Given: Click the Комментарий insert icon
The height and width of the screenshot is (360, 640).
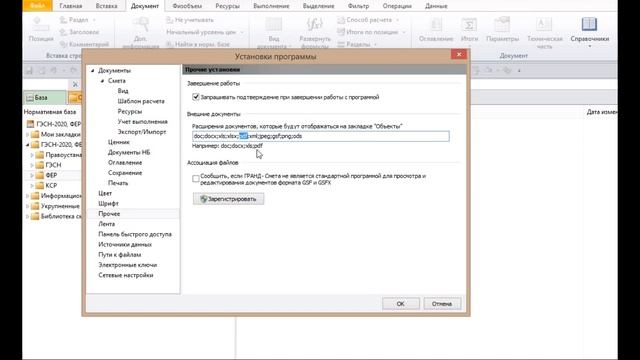Looking at the screenshot, I should pos(63,44).
